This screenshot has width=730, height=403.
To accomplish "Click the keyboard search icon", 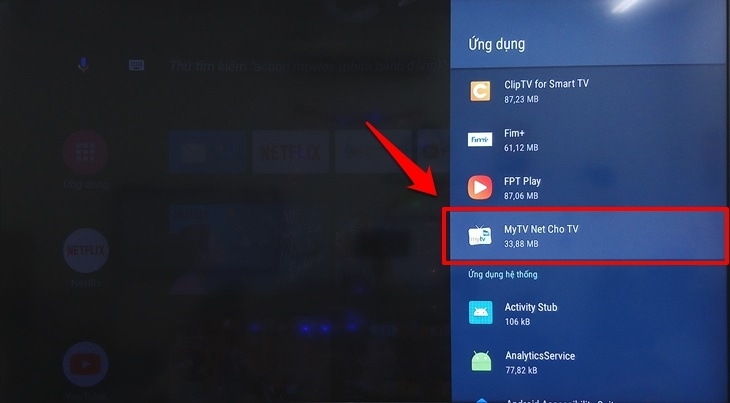I will (136, 65).
